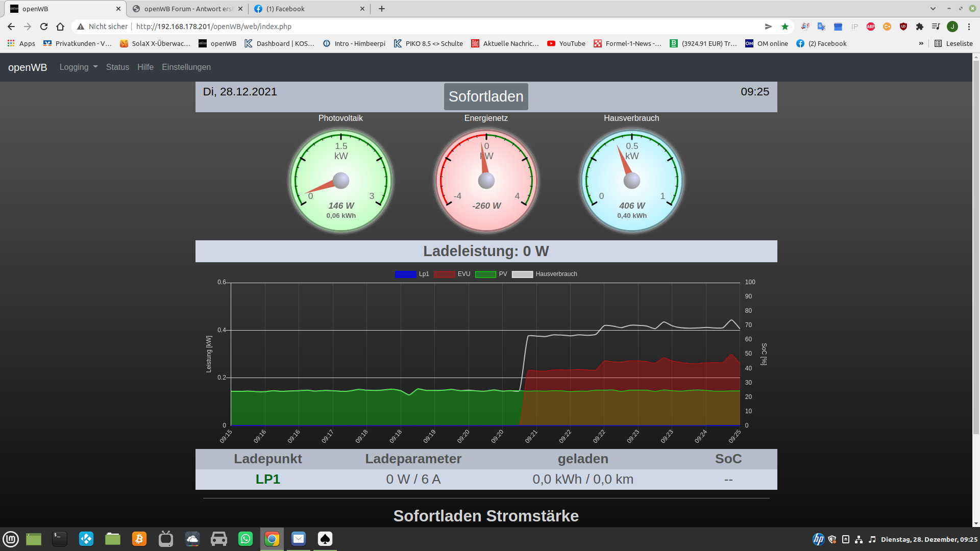Expand the Logging dropdown menu
The height and width of the screenshot is (551, 980).
(x=78, y=67)
